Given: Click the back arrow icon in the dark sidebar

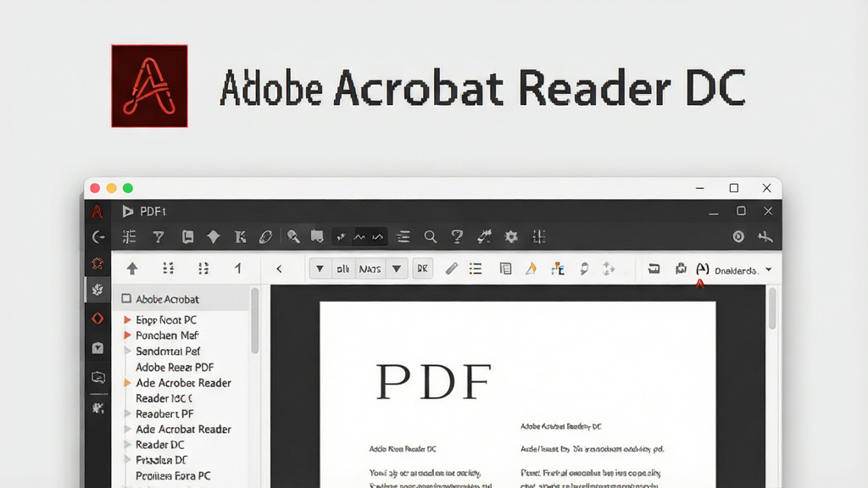Looking at the screenshot, I should coord(98,237).
